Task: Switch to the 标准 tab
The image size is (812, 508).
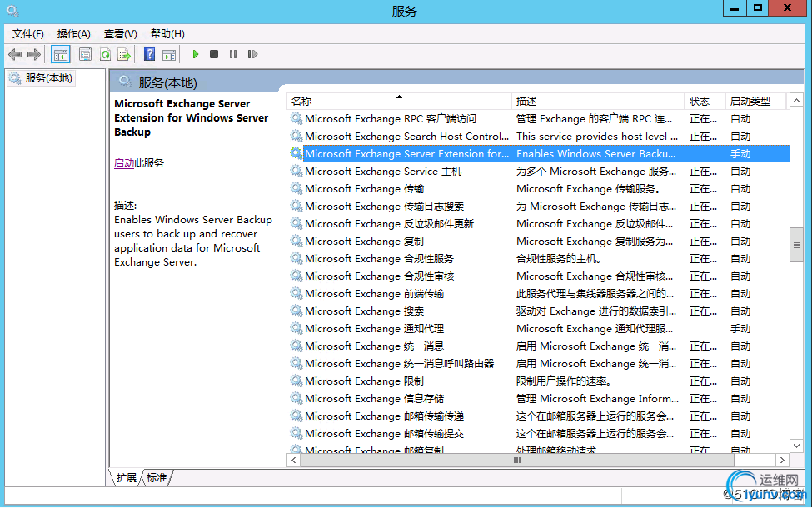Action: [157, 477]
